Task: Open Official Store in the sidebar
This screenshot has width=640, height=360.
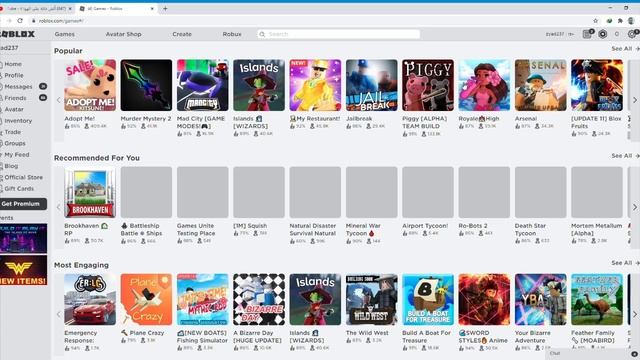Action: [x=23, y=177]
